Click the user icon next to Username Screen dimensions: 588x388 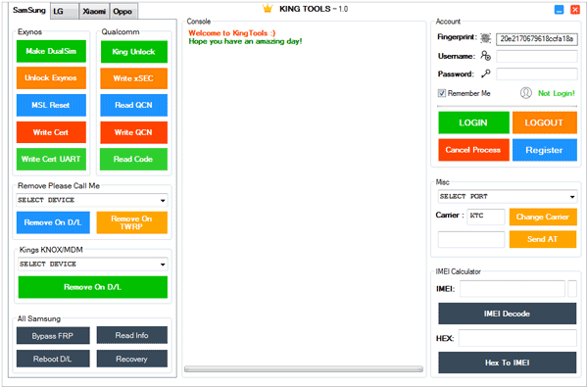[486, 56]
